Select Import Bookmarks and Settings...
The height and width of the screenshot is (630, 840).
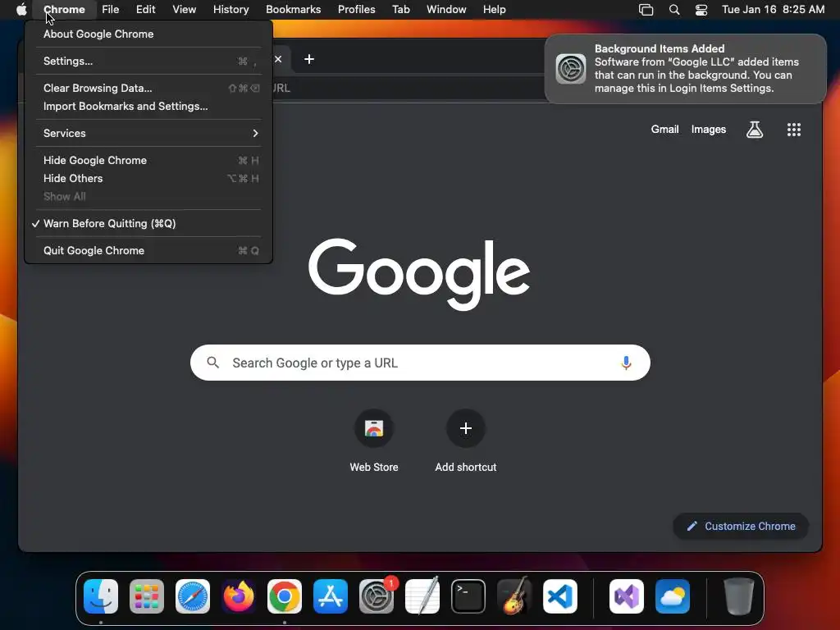[148, 106]
